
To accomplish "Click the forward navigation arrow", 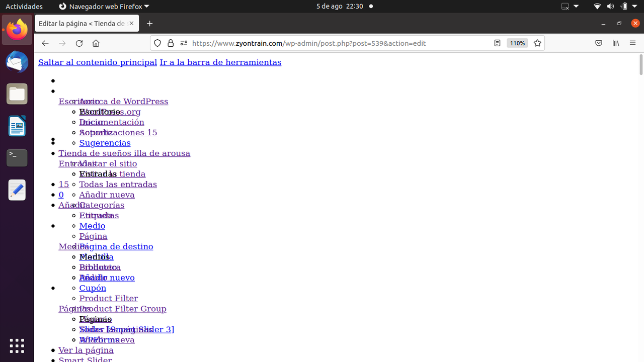I will pyautogui.click(x=62, y=43).
